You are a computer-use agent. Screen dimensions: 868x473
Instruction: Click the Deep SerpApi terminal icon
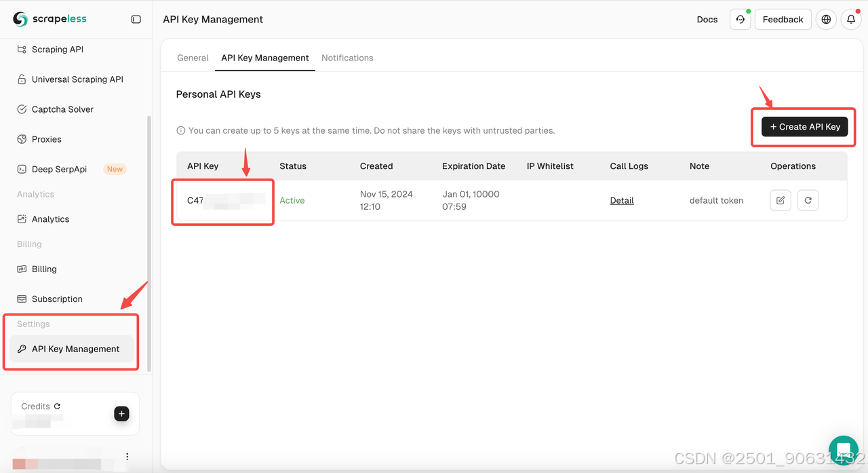(22, 169)
